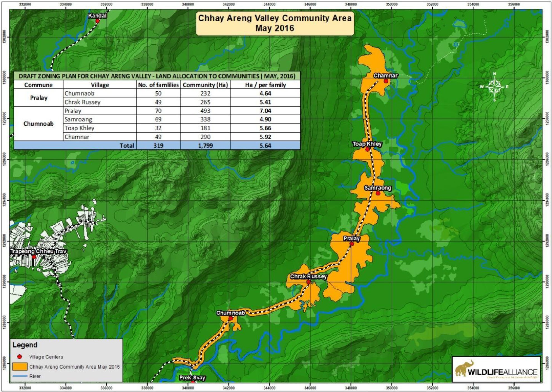The image size is (552, 392).
Task: Toggle the Kandal village marker visibility
Action: [98, 21]
